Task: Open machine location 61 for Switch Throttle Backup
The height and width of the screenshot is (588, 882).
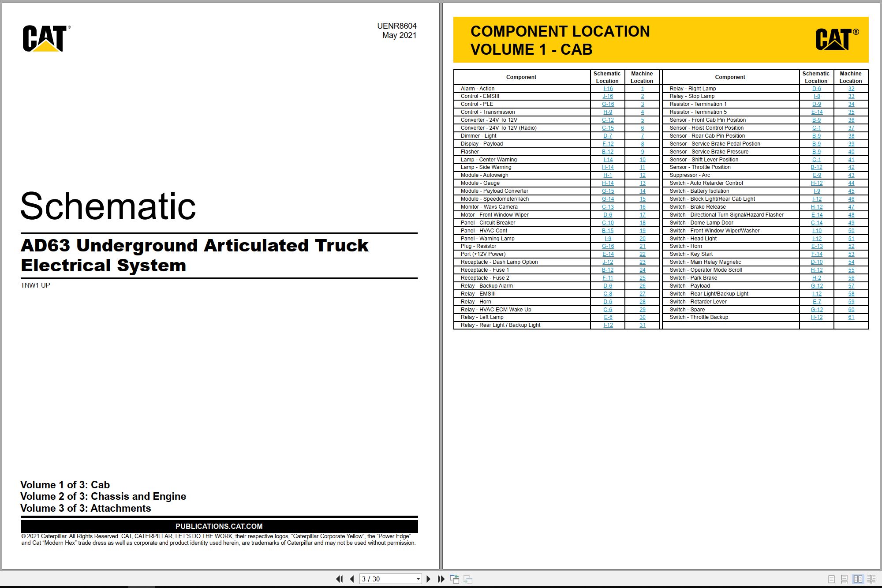Action: (851, 317)
